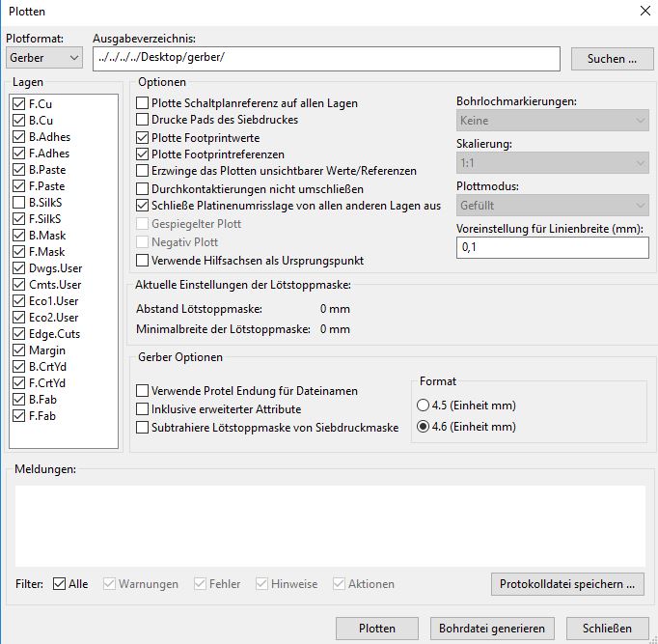Click the Ausgabeverzeichnis path field
This screenshot has width=658, height=644.
click(x=326, y=59)
